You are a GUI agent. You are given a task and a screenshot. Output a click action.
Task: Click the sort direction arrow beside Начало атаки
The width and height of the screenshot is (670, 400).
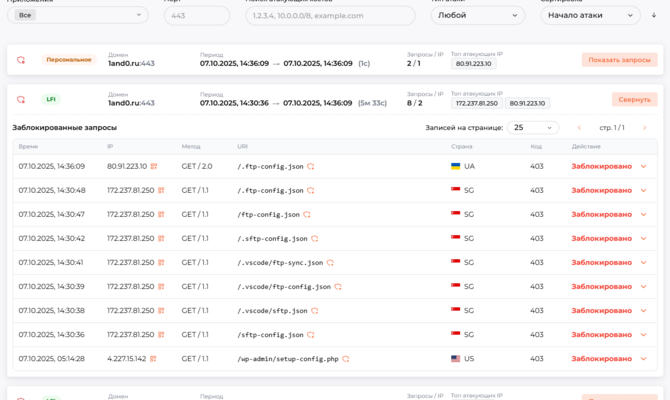click(x=654, y=15)
